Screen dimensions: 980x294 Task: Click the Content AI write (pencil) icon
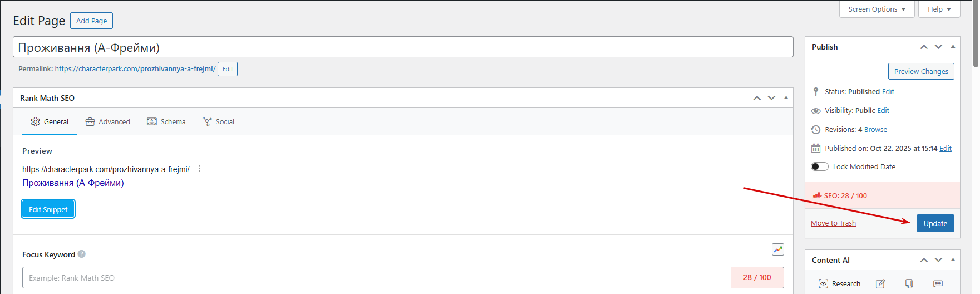point(880,284)
